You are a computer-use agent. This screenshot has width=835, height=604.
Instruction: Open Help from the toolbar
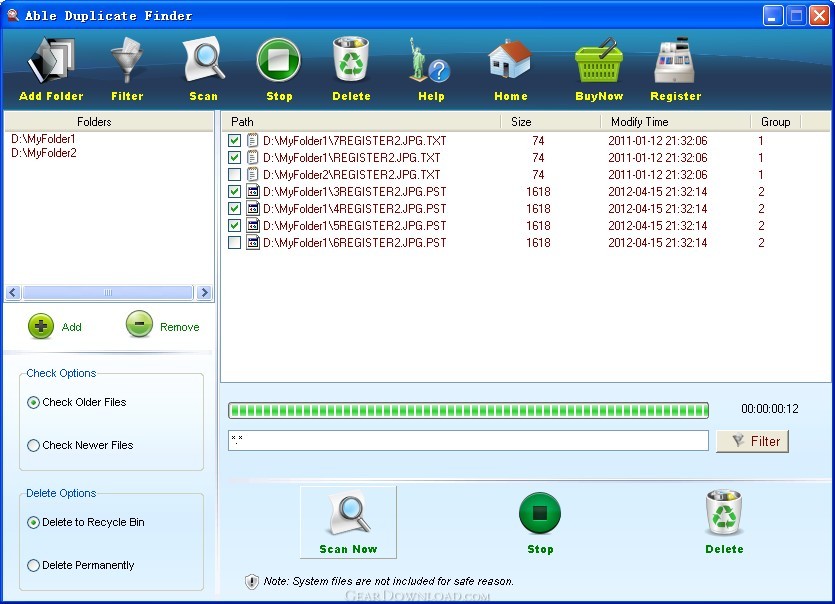click(430, 60)
